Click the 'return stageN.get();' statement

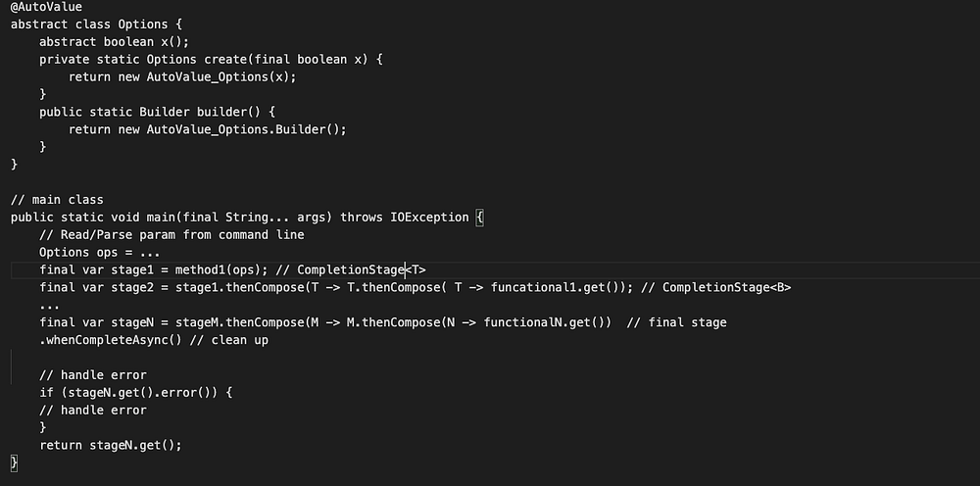pos(111,446)
